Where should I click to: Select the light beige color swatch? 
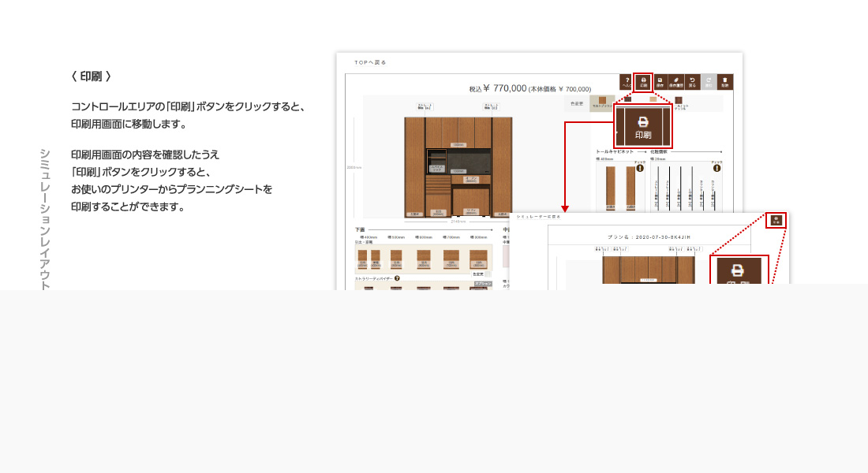(x=653, y=100)
